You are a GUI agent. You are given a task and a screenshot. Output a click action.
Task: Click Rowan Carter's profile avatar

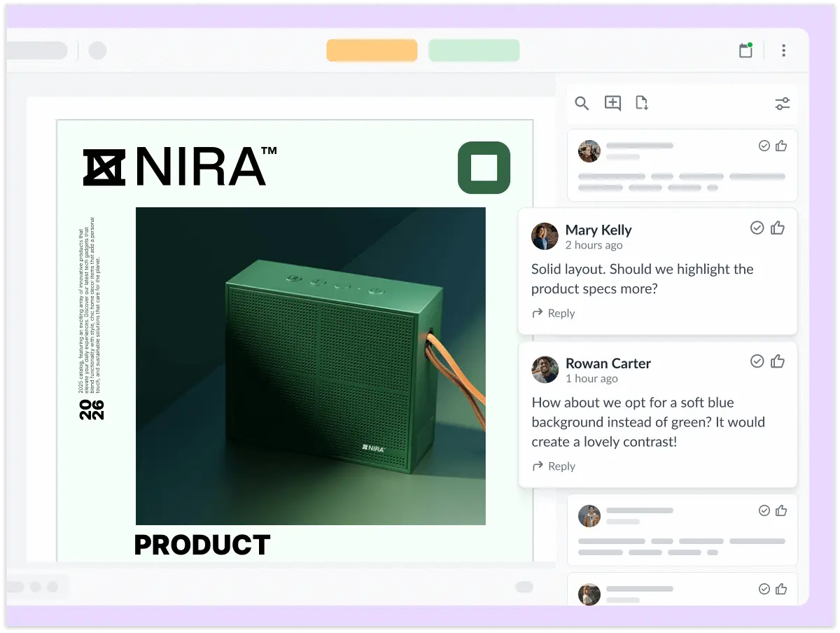(x=545, y=370)
